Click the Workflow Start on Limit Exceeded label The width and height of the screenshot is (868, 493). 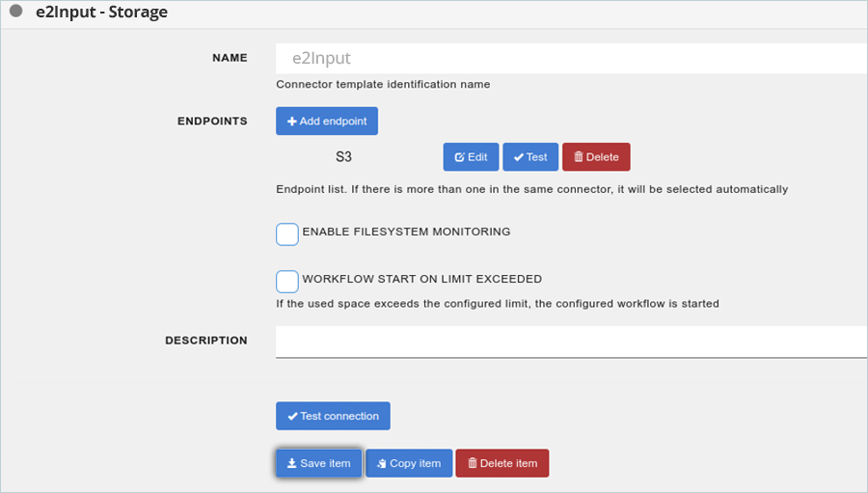(x=421, y=279)
